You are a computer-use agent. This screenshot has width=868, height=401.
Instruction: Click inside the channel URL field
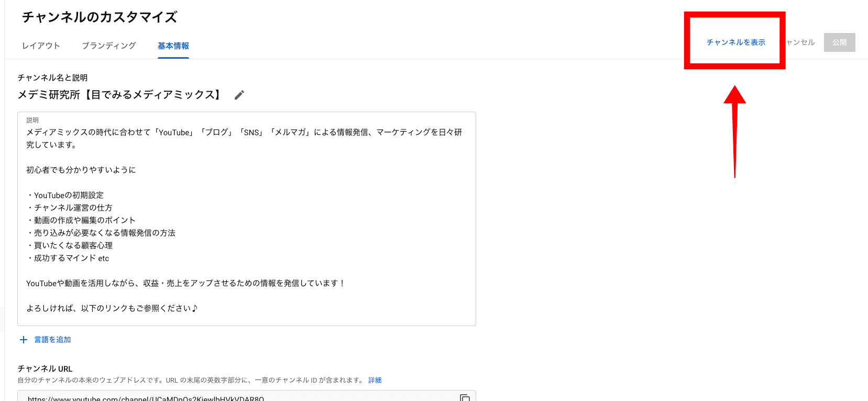(236, 398)
